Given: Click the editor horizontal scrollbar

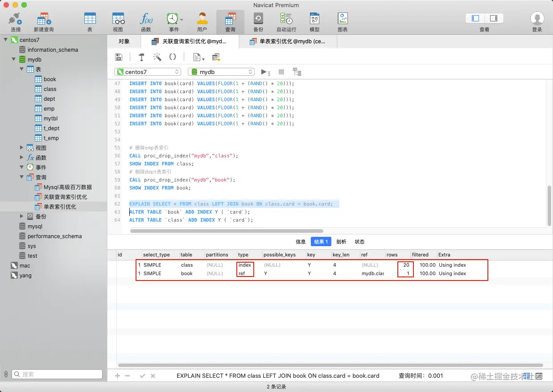Looking at the screenshot, I should tap(227, 231).
